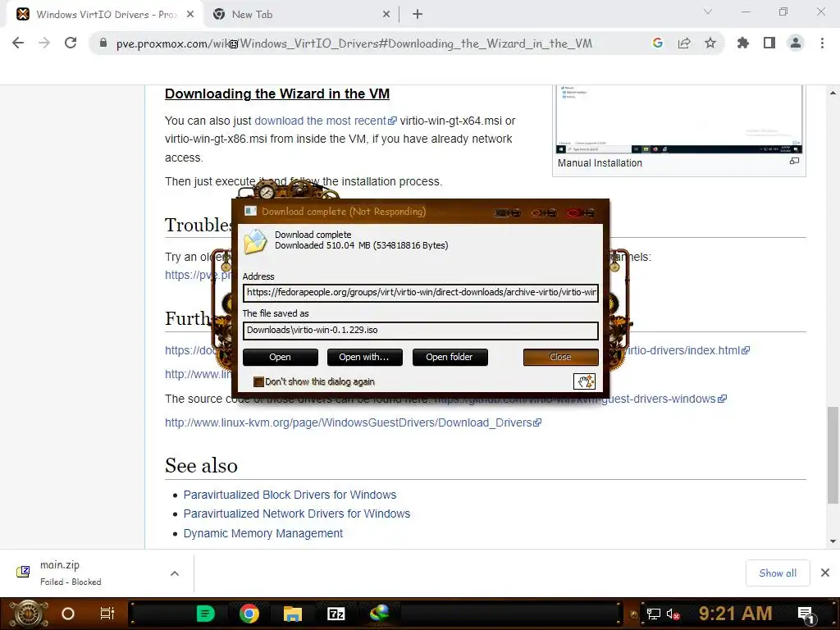Click the middle dialog title bar button
The height and width of the screenshot is (630, 840).
[x=544, y=213]
